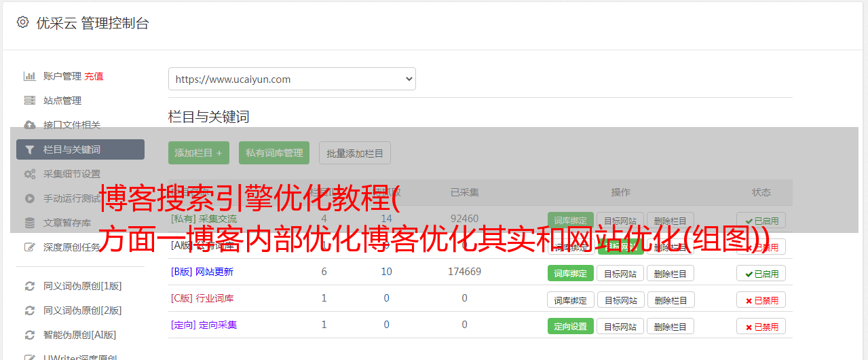This screenshot has height=360, width=868.
Task: Click the play circle icon for 手动运行测试
Action: coord(29,198)
